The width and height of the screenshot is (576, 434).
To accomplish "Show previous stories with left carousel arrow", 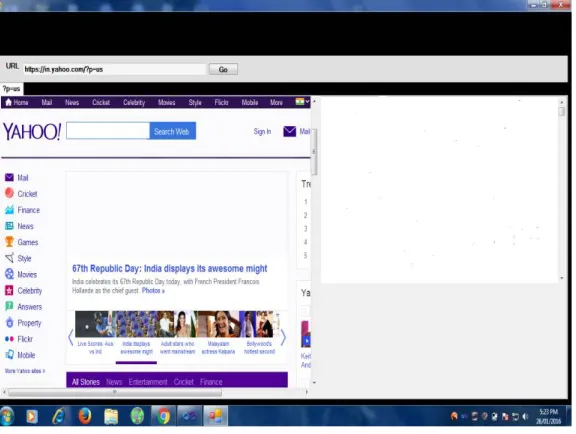I will tap(71, 337).
